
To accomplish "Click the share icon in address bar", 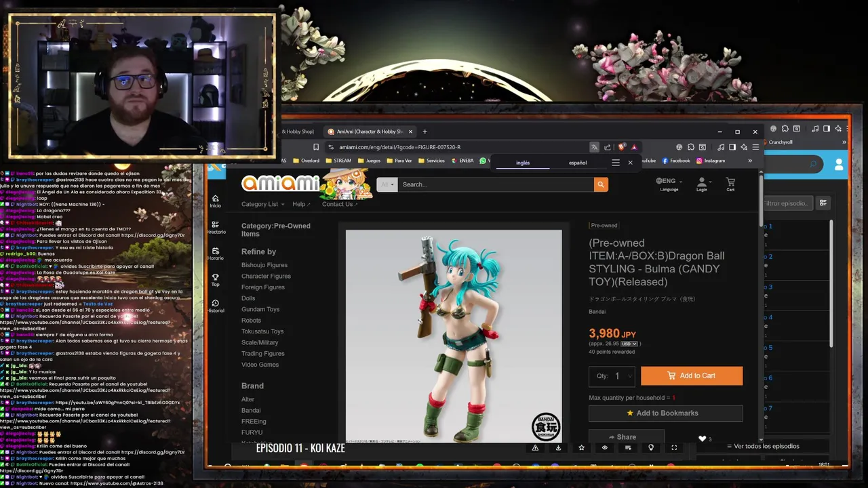I will point(608,147).
